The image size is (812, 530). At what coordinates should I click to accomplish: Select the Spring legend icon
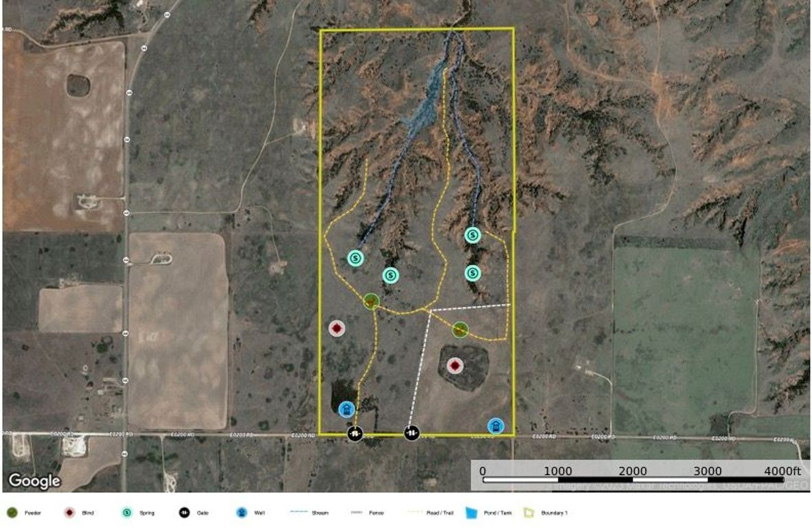126,513
